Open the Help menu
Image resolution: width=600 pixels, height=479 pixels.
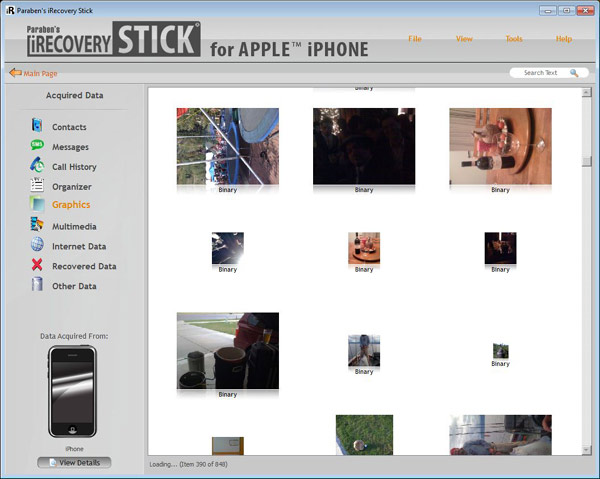[x=563, y=39]
